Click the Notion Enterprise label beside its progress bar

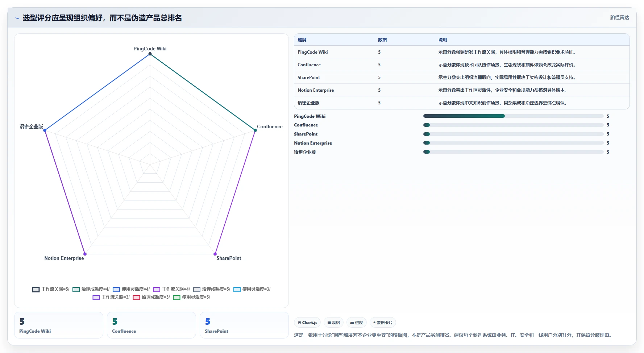313,143
